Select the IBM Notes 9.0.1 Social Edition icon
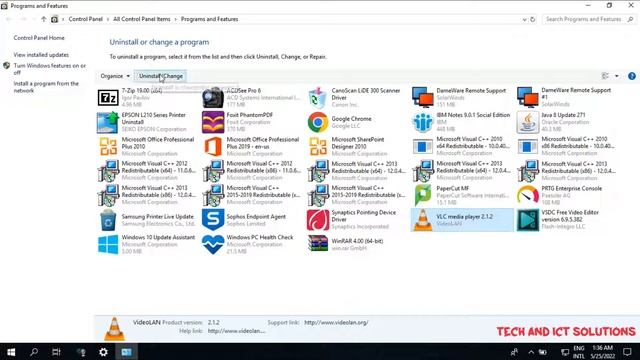This screenshot has width=640, height=360. click(422, 122)
